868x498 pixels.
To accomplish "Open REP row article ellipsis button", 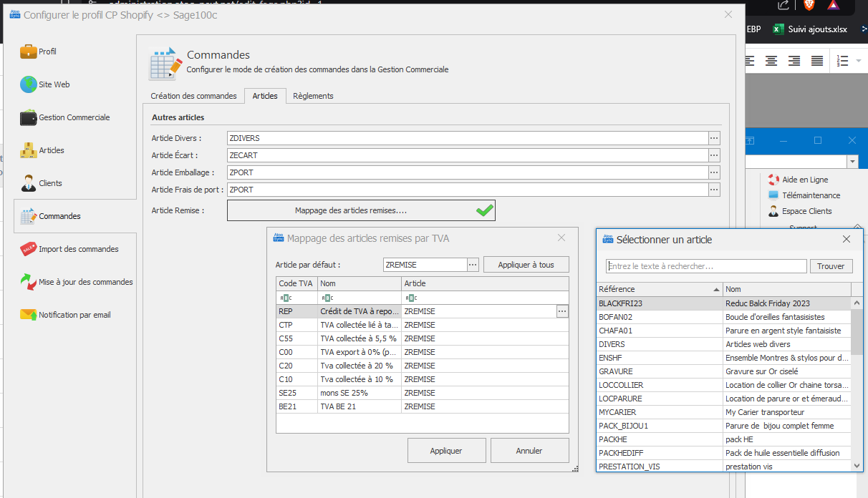I will [x=562, y=311].
